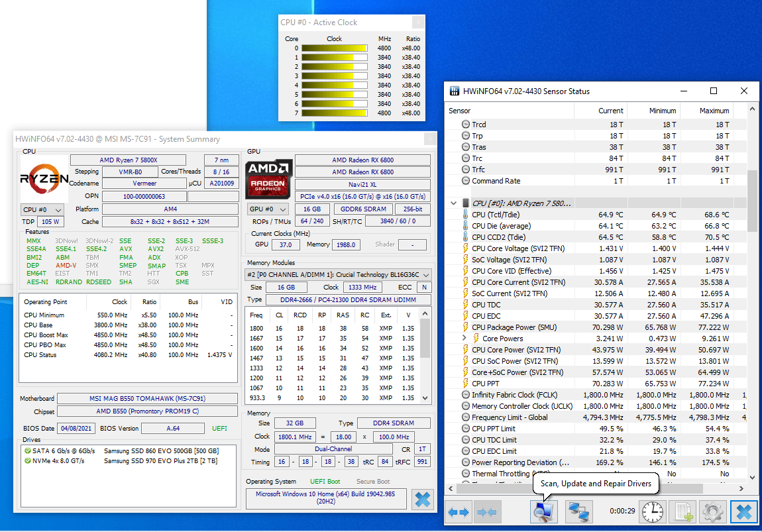Select the Memory Controller Clock (UCLK) row
762x532 pixels.
click(596, 406)
